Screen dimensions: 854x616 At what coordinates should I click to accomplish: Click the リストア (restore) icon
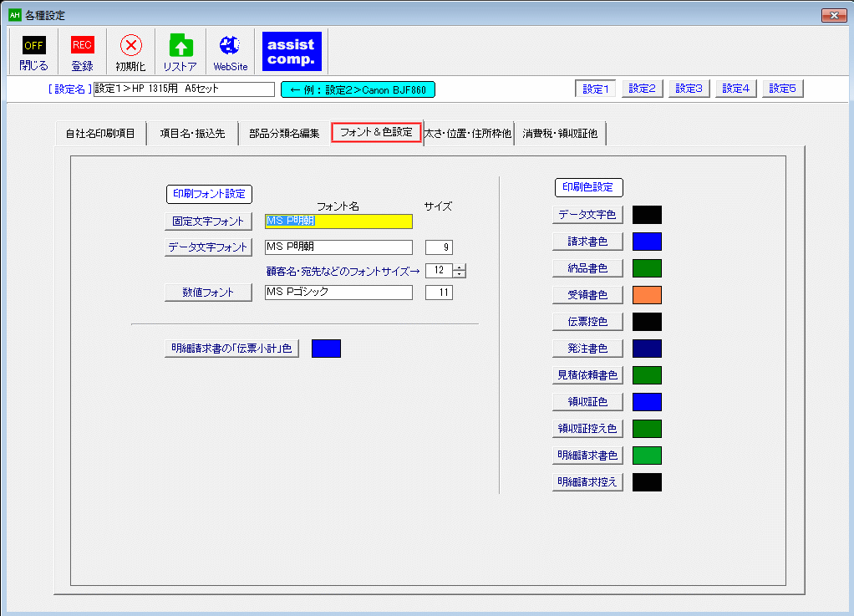(180, 51)
